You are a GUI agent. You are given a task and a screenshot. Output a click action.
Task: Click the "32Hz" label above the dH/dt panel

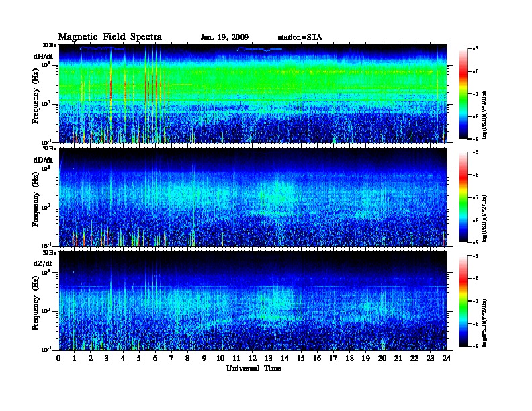[x=50, y=45]
